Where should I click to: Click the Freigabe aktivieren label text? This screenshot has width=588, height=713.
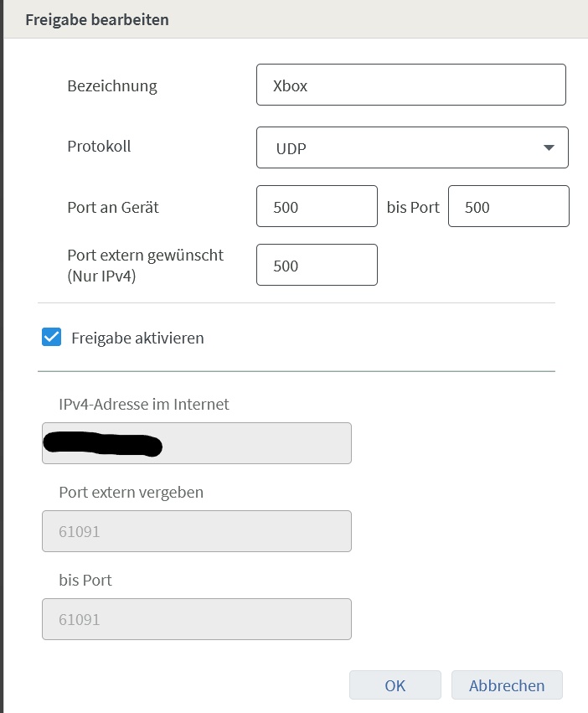[x=137, y=338]
